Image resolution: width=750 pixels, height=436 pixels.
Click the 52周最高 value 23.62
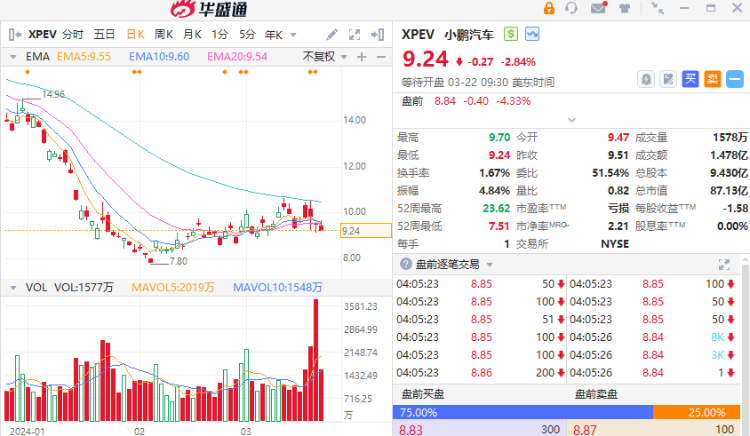point(496,208)
